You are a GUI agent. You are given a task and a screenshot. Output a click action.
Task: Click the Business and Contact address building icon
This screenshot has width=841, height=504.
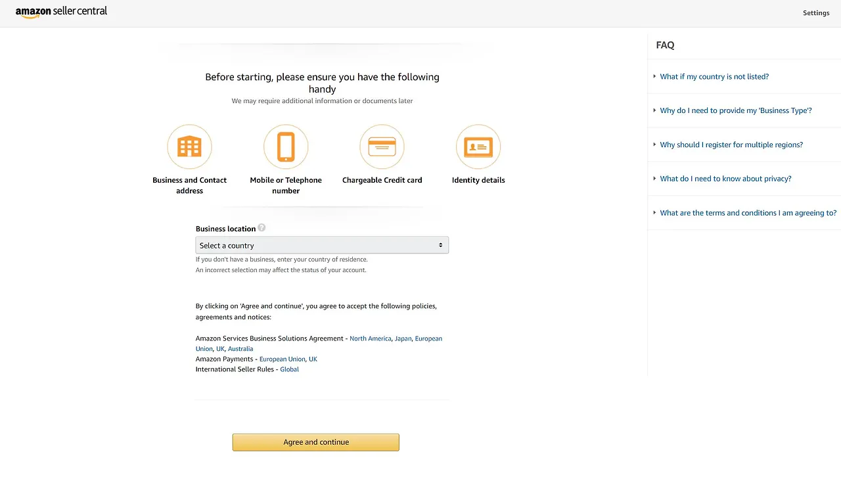[189, 147]
